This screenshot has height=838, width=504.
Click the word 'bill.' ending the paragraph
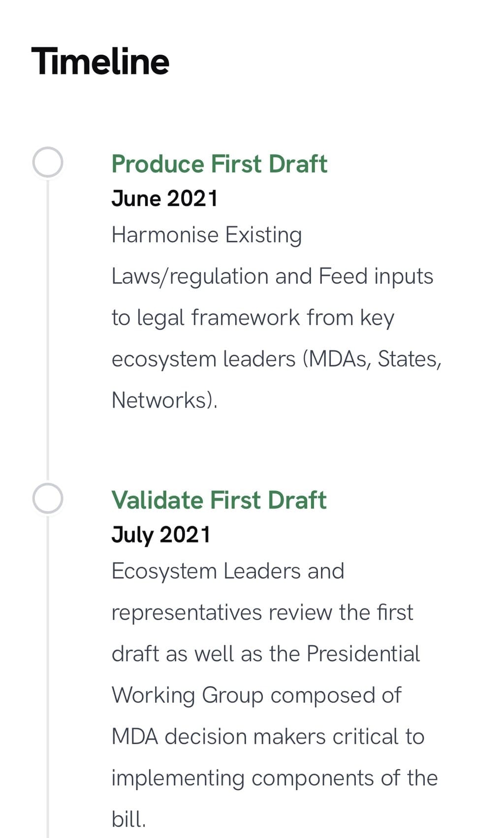[128, 820]
